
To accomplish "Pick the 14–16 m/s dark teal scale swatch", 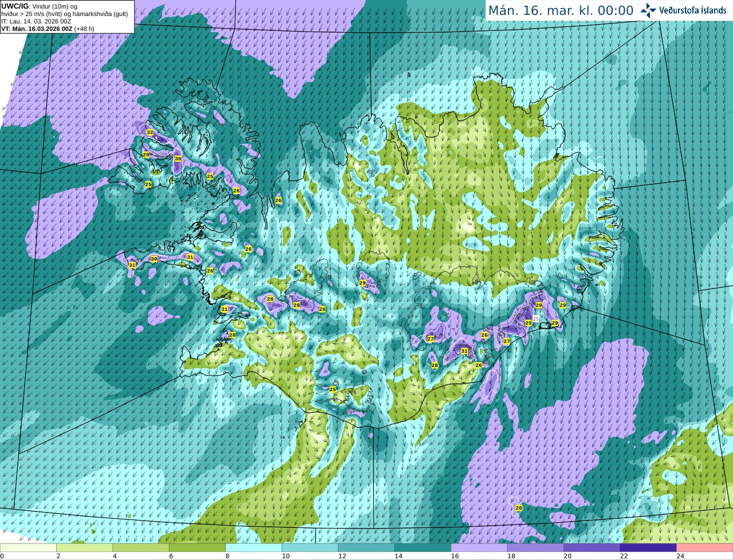I will [x=423, y=547].
